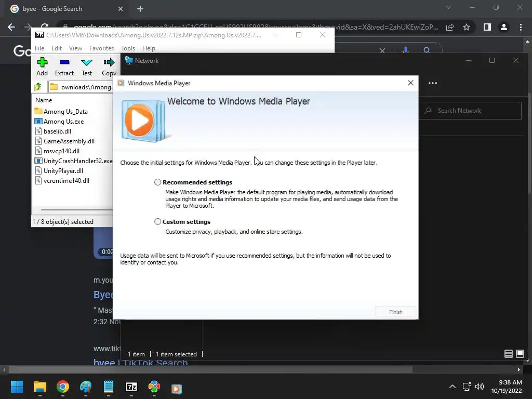532x399 pixels.
Task: Click the Chrome share page icon
Action: [x=450, y=27]
